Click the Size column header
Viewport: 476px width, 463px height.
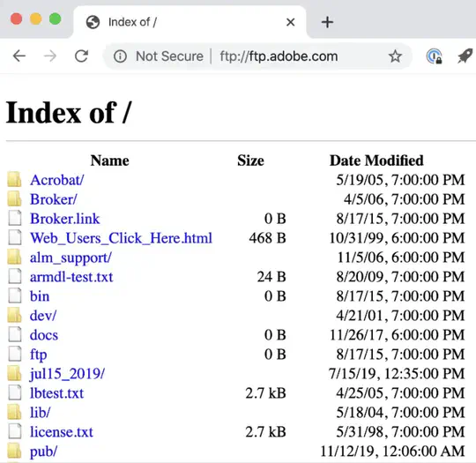pos(250,161)
